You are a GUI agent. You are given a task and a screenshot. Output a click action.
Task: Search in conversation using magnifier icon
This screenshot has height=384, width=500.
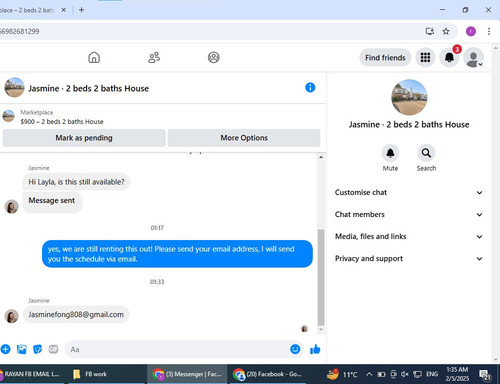pyautogui.click(x=426, y=153)
